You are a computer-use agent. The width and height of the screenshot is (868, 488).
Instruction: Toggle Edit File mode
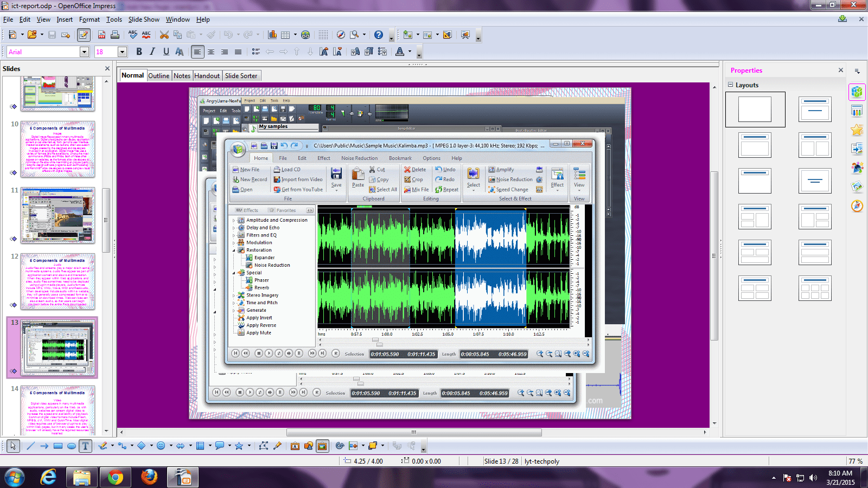(84, 35)
